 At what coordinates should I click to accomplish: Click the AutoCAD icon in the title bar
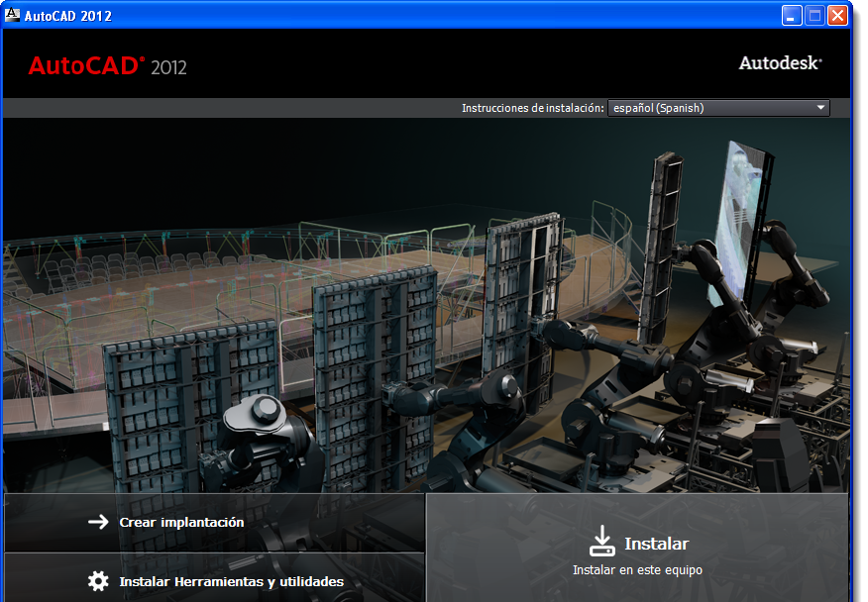[x=13, y=15]
